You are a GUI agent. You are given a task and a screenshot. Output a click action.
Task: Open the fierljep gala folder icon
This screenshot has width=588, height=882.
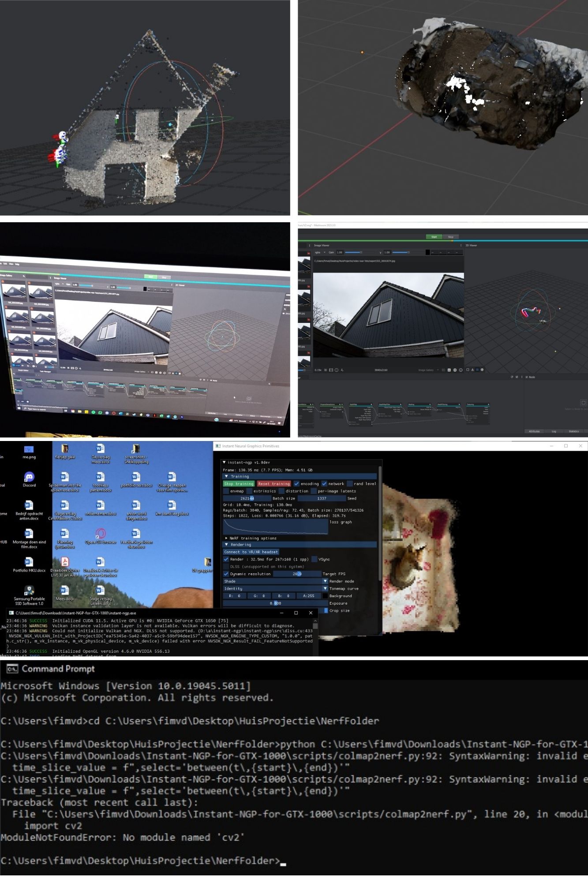coord(65,449)
